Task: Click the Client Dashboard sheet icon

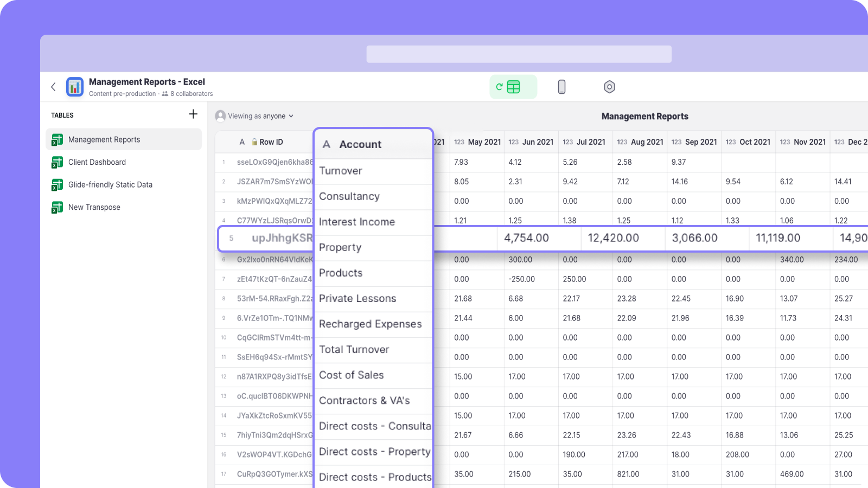Action: pyautogui.click(x=57, y=162)
